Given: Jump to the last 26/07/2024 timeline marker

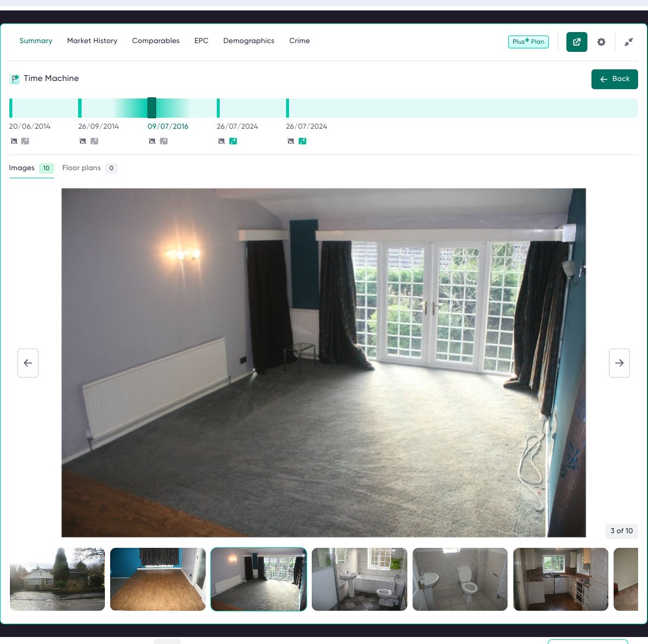Looking at the screenshot, I should coord(288,108).
